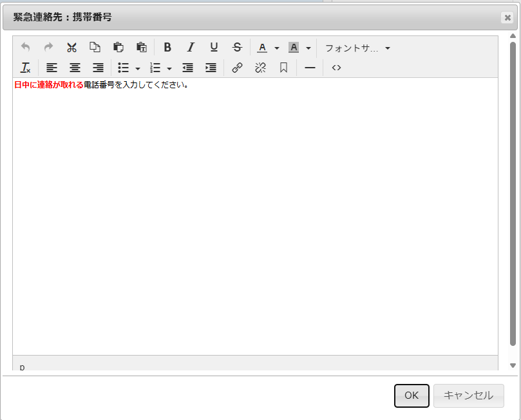Click OK to confirm the dialog
Viewport: 521px width, 420px height.
pyautogui.click(x=412, y=396)
